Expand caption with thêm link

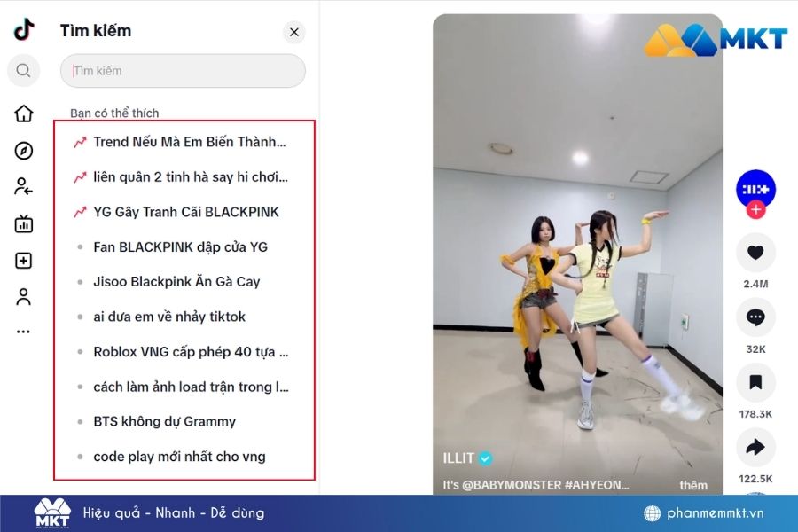(x=693, y=485)
